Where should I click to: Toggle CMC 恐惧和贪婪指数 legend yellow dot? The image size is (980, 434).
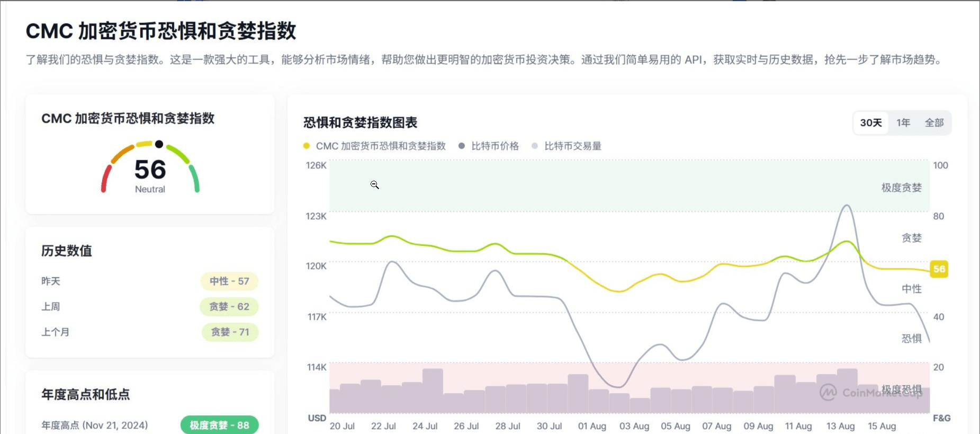pos(307,146)
